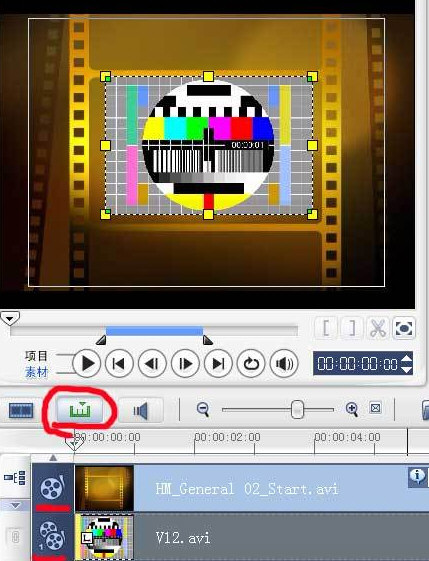Click the HM_General 02_Start.avi clip name
Viewport: 429px width, 561px height.
[247, 489]
